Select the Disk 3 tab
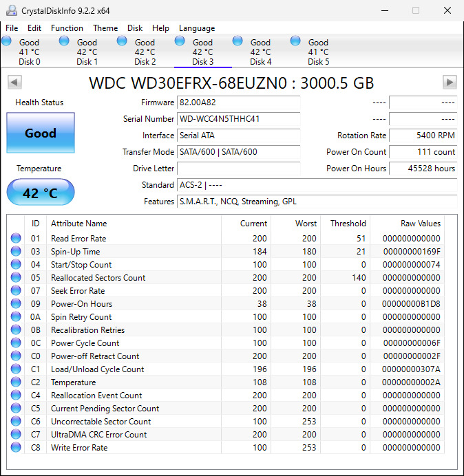 point(202,52)
